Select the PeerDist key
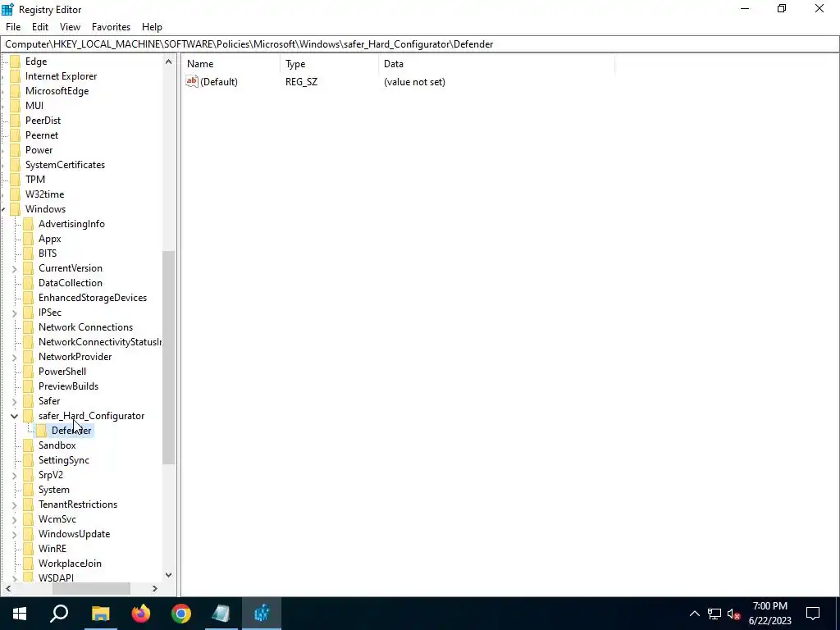 click(43, 121)
